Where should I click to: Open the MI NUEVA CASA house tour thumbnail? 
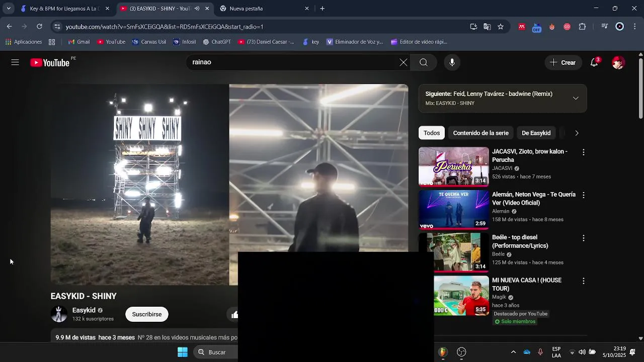pos(461,296)
